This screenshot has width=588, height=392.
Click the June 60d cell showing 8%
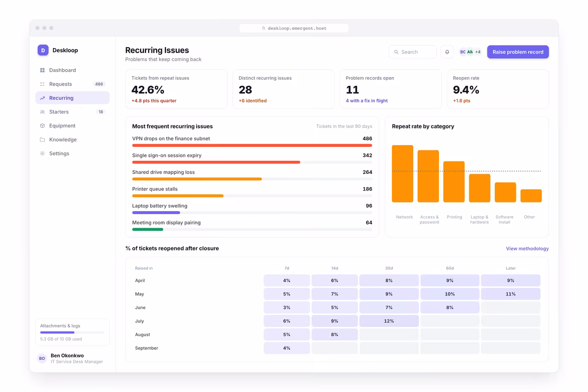click(x=450, y=308)
